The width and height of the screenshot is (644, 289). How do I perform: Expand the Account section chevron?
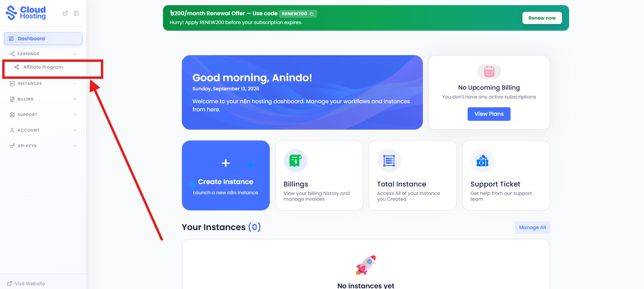(75, 130)
